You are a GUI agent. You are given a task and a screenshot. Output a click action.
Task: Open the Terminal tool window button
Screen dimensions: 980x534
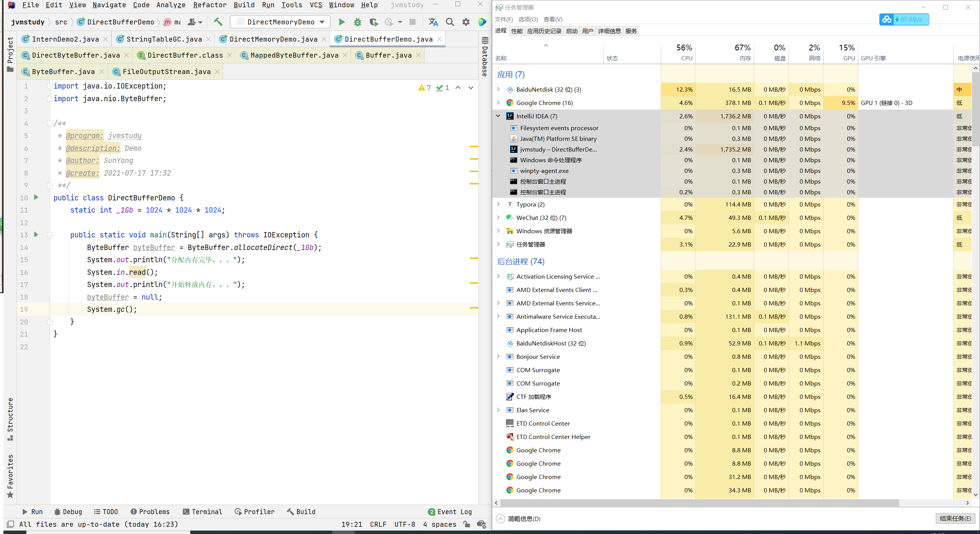[x=203, y=511]
